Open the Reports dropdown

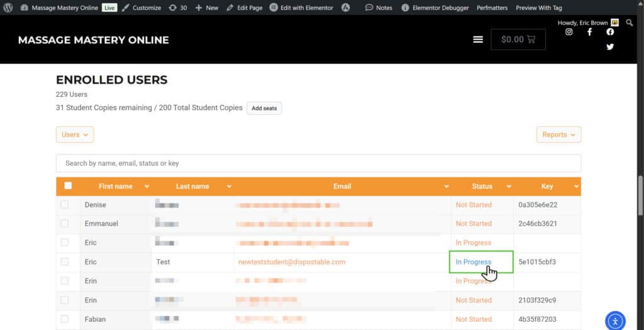[x=558, y=135]
